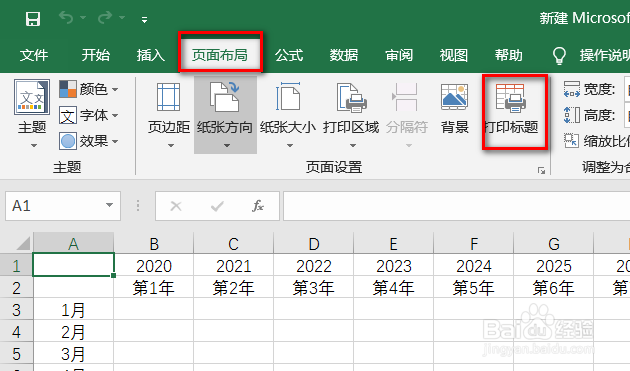Expand the Name Box dropdown arrow
630x371 pixels.
109,205
